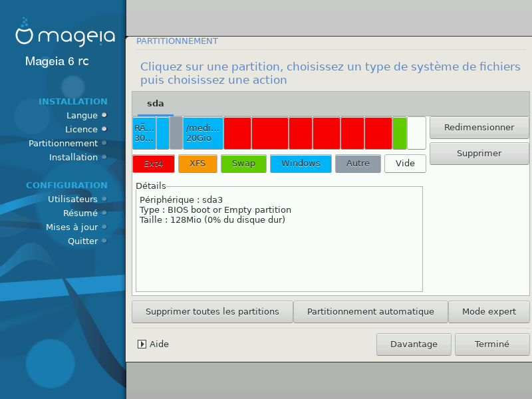Click the Installation step under INSTALLATION heading
This screenshot has height=399, width=532.
(73, 157)
